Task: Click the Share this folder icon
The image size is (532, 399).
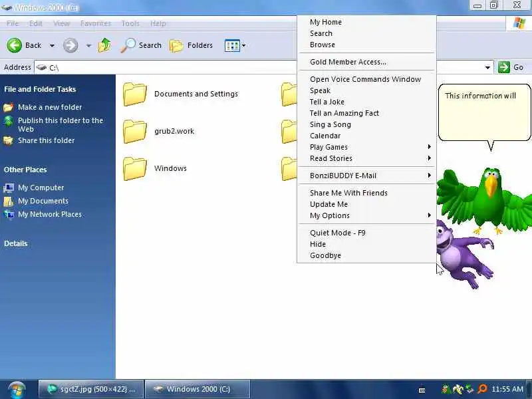Action: [8, 140]
